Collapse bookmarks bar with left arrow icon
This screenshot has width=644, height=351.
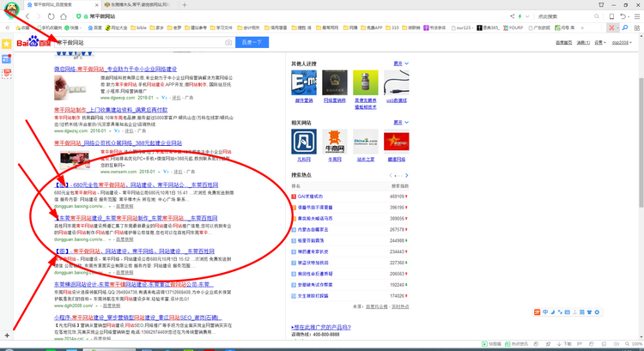(7, 27)
